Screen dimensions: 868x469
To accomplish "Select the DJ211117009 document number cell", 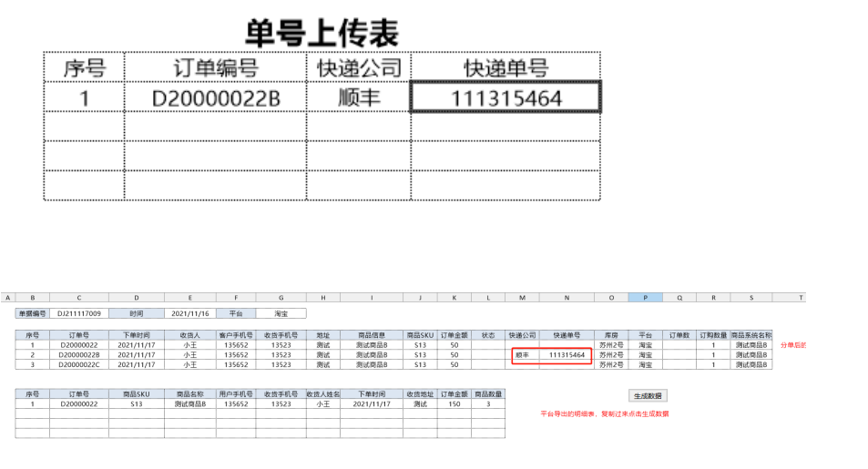I will (79, 313).
